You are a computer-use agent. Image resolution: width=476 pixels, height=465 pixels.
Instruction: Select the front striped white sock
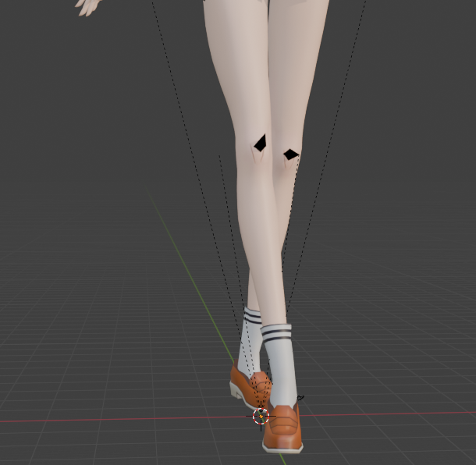(x=279, y=366)
